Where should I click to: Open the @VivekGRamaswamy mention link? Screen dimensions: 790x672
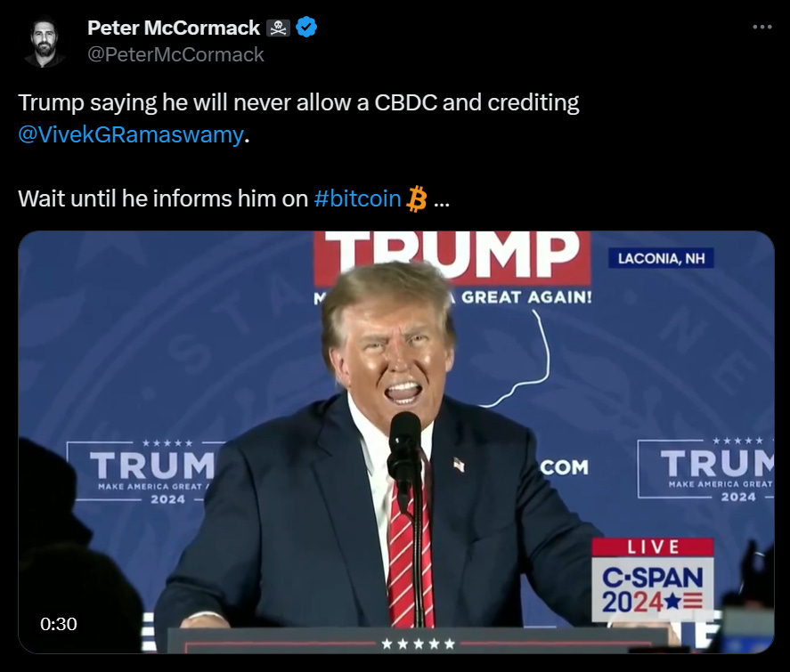tap(131, 135)
